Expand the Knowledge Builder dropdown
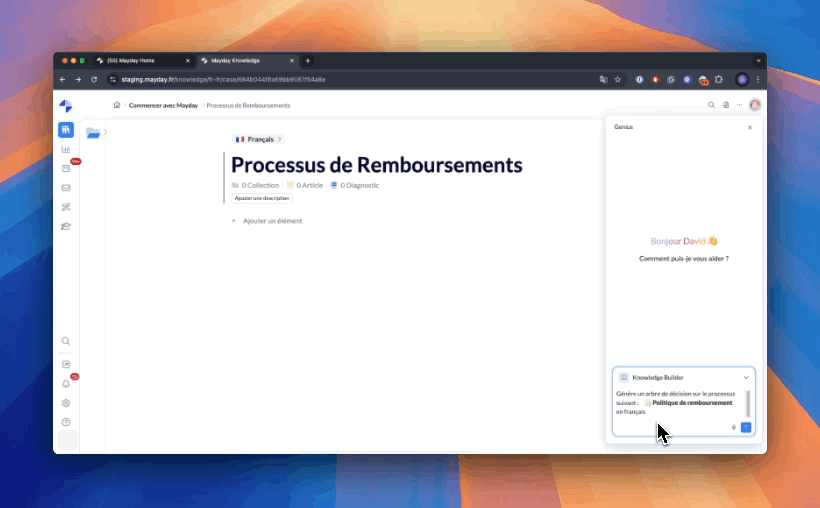820x508 pixels. click(746, 377)
